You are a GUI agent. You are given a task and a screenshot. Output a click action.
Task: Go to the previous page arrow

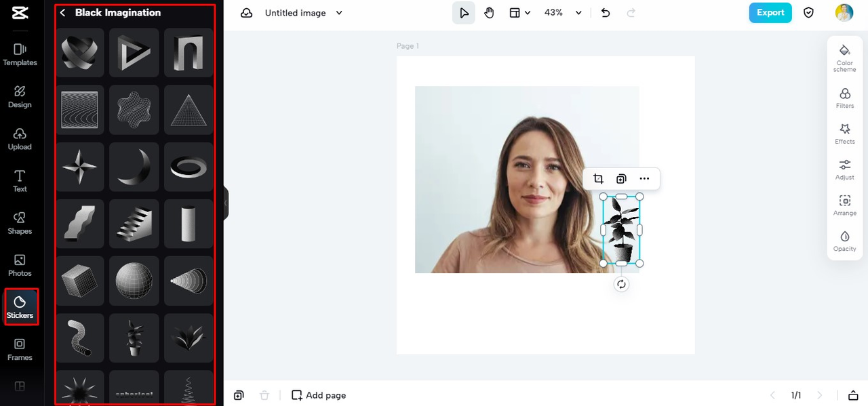[x=772, y=395]
